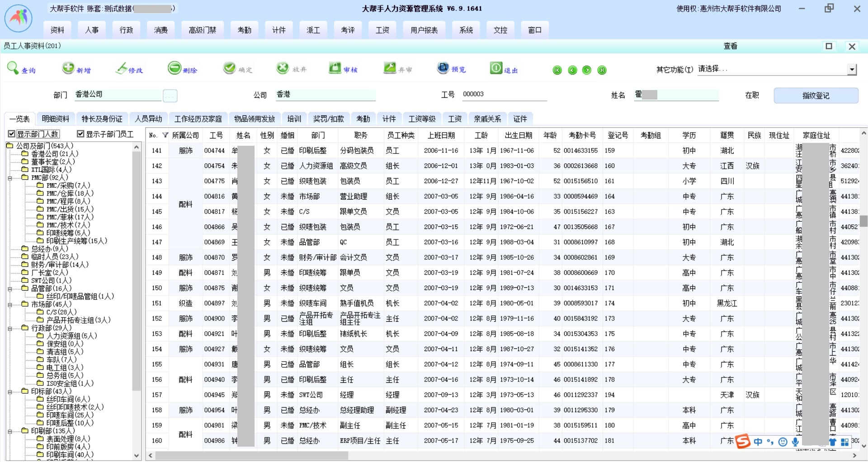Click the 确定 (Confirm) checkmark icon
The height and width of the screenshot is (462, 868).
point(230,68)
